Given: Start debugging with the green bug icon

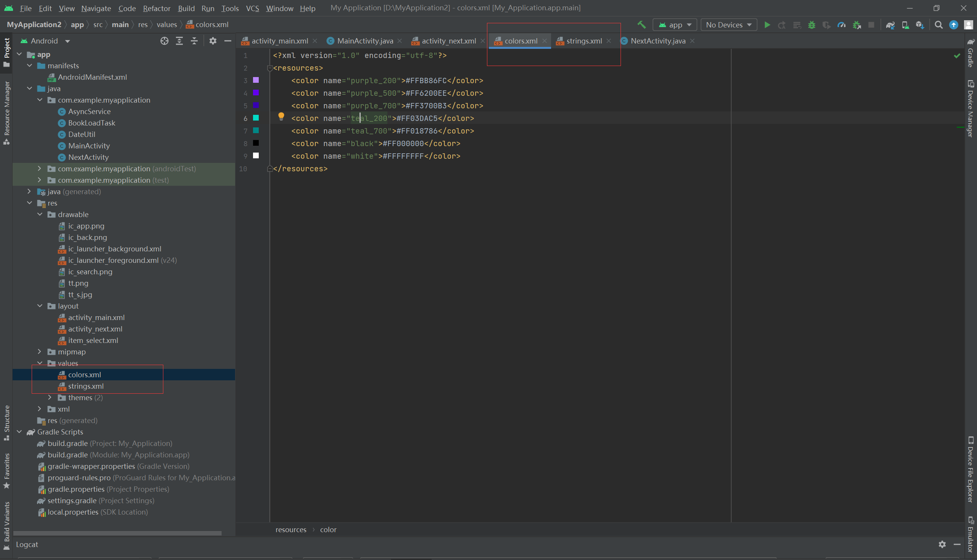Looking at the screenshot, I should pyautogui.click(x=811, y=25).
